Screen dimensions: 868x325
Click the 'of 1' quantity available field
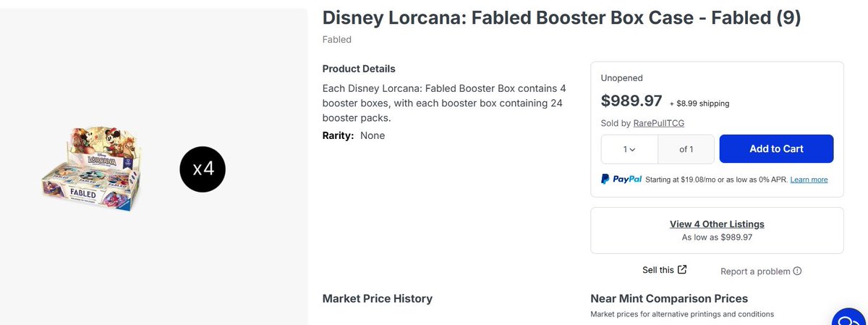686,149
